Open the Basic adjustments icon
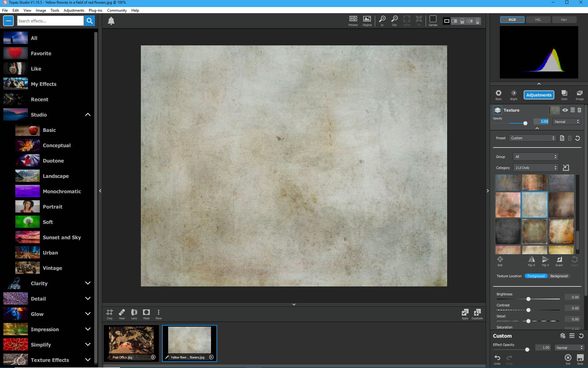 pos(499,95)
